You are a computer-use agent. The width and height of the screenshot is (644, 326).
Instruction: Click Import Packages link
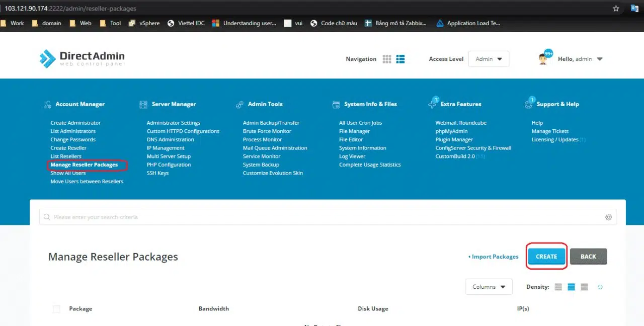(493, 257)
